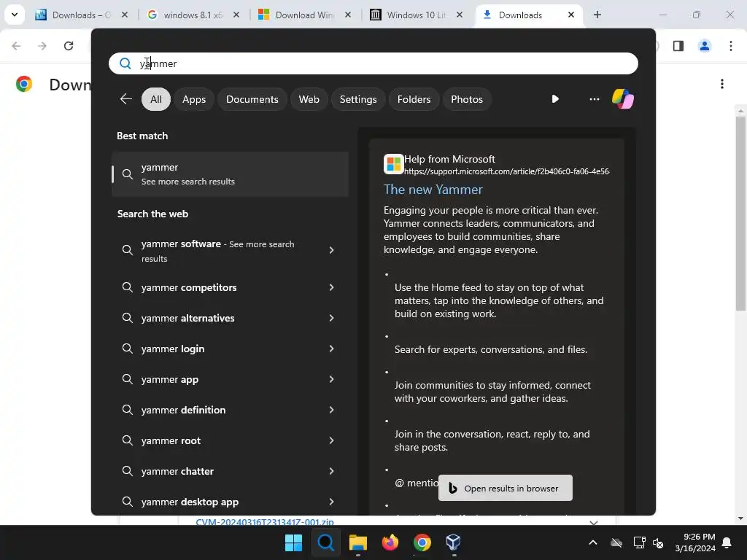Open a new Chrome tab
This screenshot has width=747, height=560.
tap(597, 15)
